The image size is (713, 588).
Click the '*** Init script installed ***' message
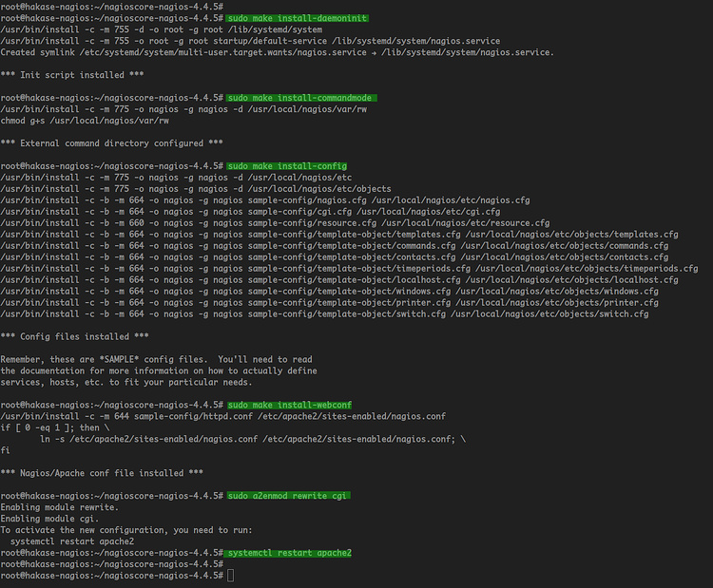(72, 75)
